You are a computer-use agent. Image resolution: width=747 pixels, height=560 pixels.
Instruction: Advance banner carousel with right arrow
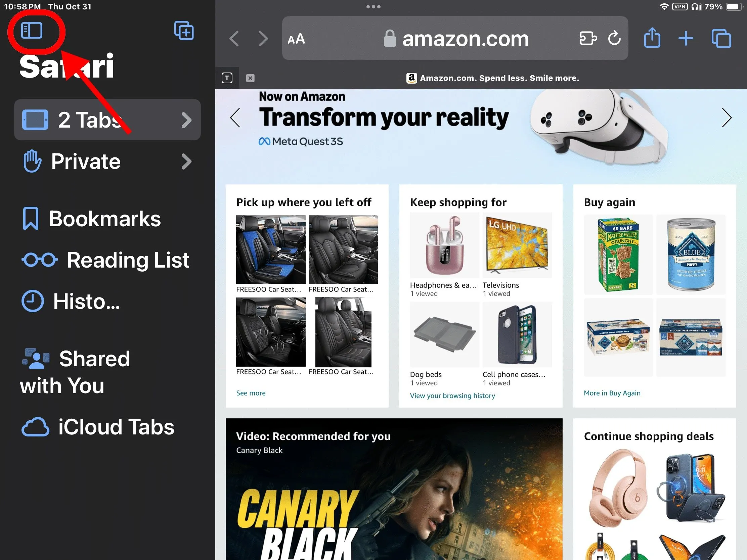726,118
